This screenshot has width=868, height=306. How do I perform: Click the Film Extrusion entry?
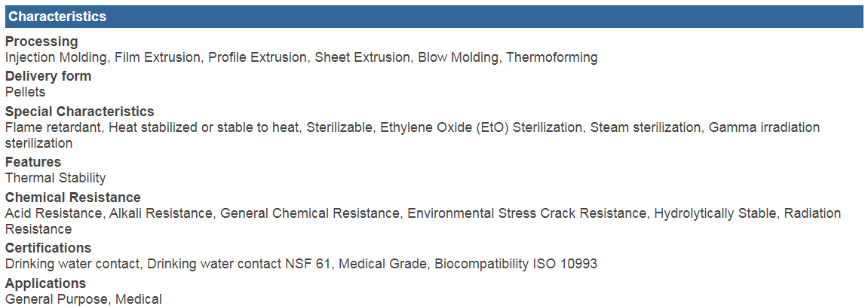[x=157, y=57]
